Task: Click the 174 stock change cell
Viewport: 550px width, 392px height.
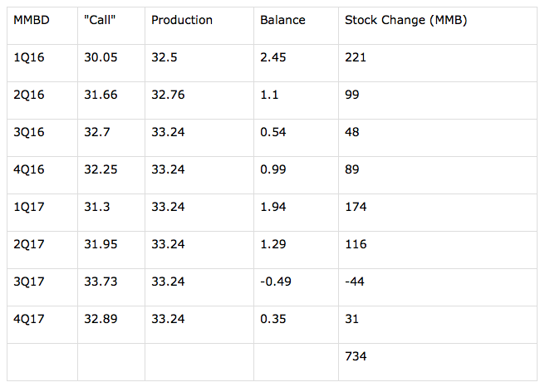Action: pos(356,207)
